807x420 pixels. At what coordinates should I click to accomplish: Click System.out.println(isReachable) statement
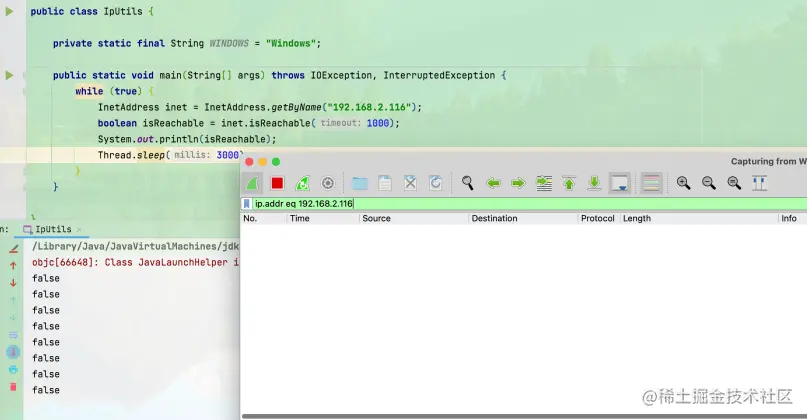[x=187, y=139]
